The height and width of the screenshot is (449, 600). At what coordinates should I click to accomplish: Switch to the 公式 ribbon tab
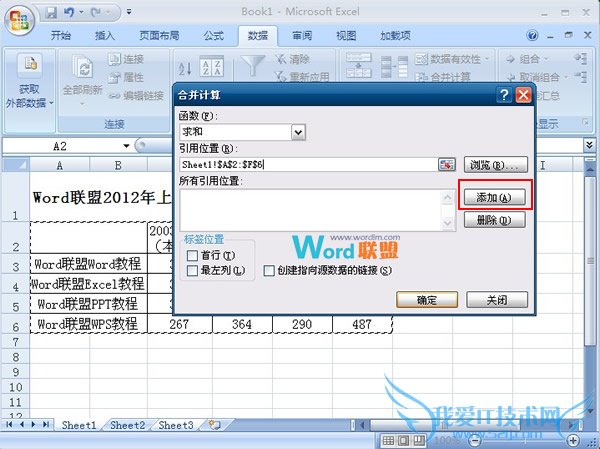[213, 36]
